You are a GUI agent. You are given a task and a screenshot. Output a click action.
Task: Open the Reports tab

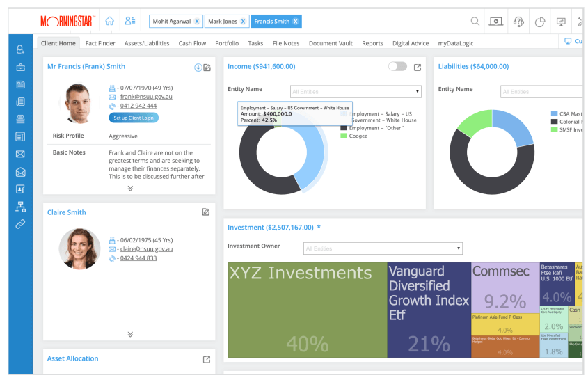point(372,43)
